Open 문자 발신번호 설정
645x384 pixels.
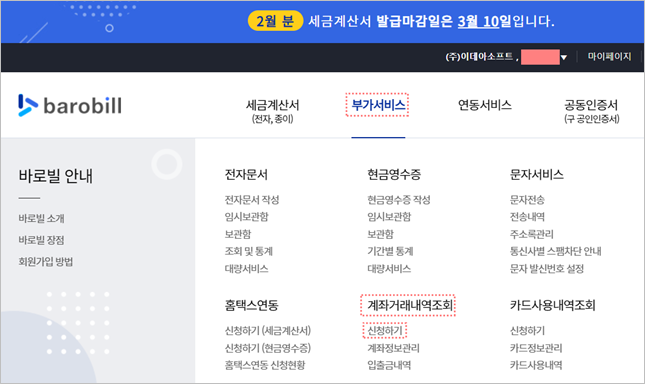tap(547, 268)
